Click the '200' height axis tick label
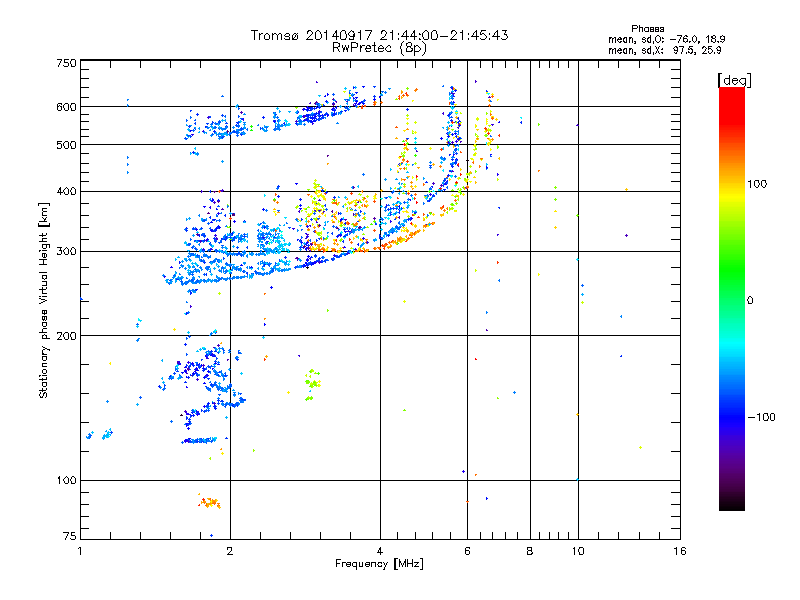The image size is (800, 600). click(67, 336)
